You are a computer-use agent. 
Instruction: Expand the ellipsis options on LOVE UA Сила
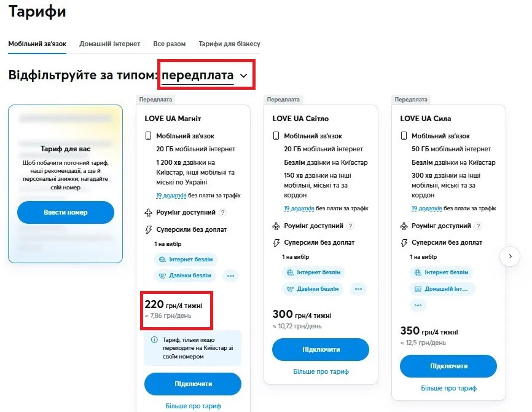pyautogui.click(x=418, y=306)
